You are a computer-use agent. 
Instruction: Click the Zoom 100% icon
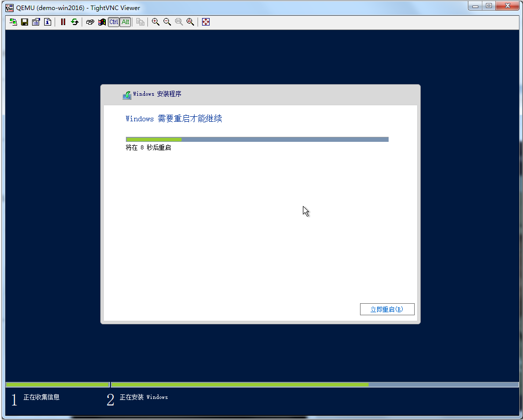[x=179, y=22]
